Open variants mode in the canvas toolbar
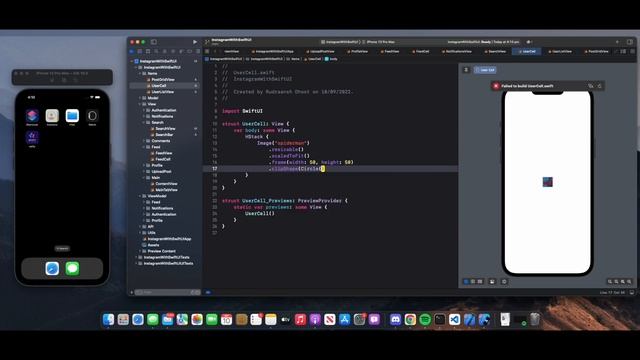 point(480,282)
